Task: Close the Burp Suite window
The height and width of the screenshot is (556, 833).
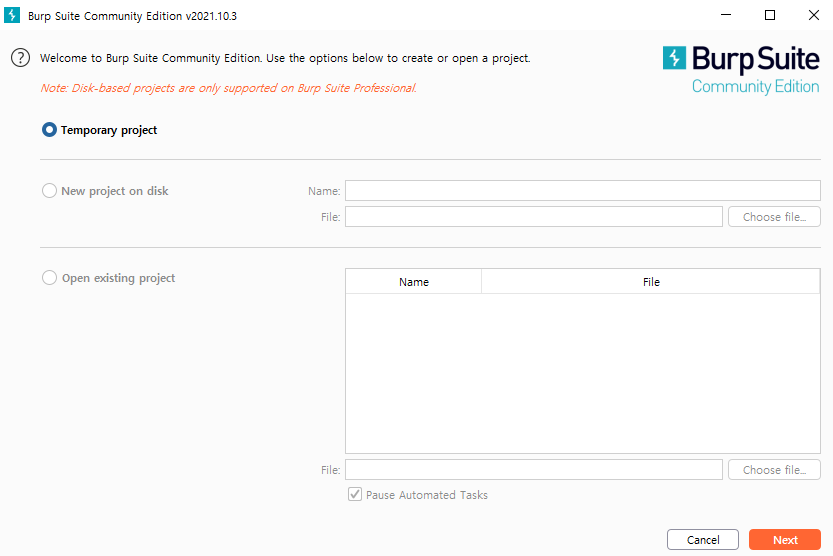Action: pyautogui.click(x=813, y=15)
